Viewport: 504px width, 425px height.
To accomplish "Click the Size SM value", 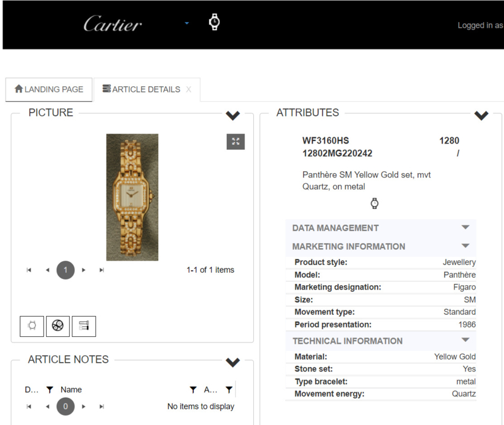I will (469, 300).
